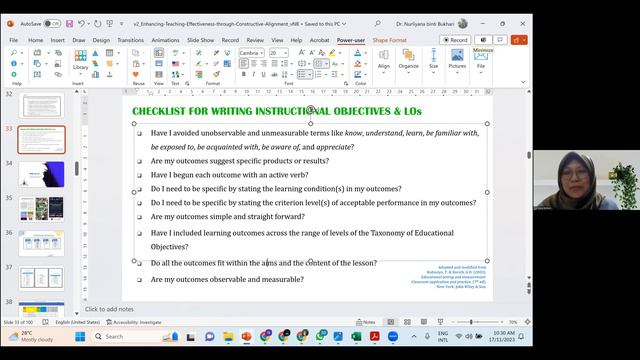The image size is (640, 360).
Task: Open Excel from the taskbar
Action: [356, 336]
